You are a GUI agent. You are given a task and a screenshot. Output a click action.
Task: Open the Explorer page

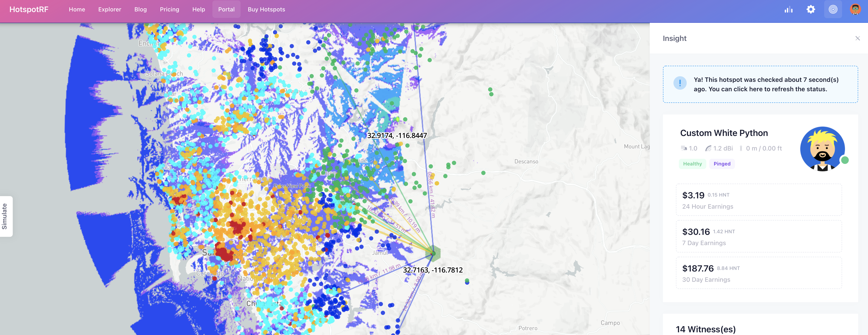[x=110, y=9]
